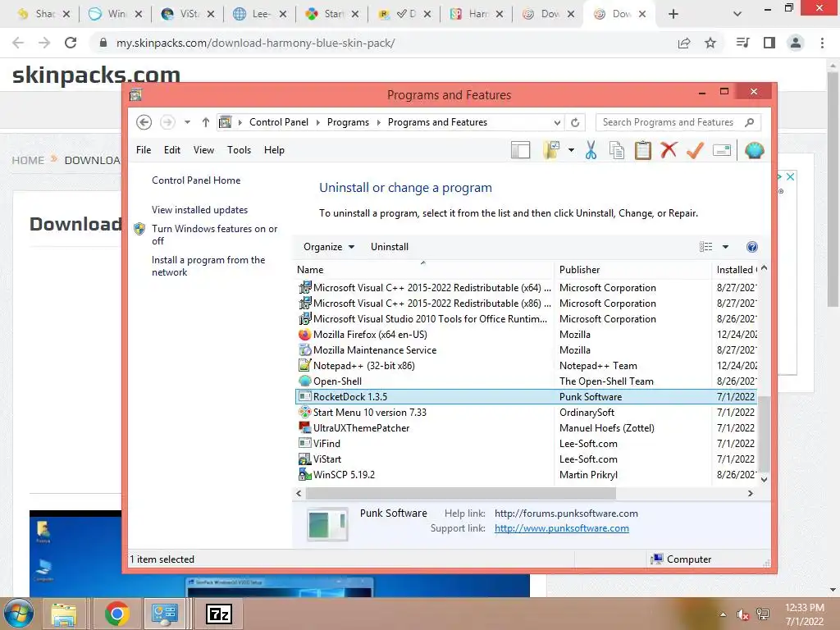Click the horizontal scrollbar in program list

(x=461, y=493)
